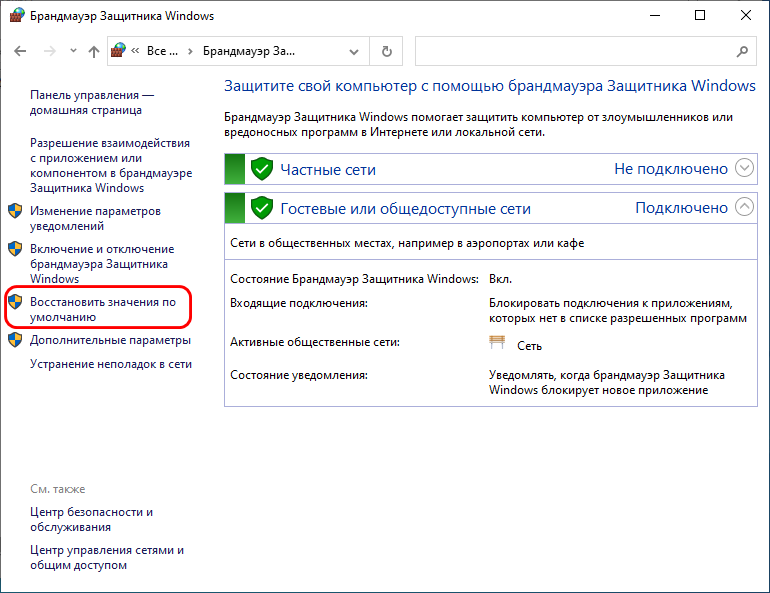Minimize the firewall window

coord(655,16)
